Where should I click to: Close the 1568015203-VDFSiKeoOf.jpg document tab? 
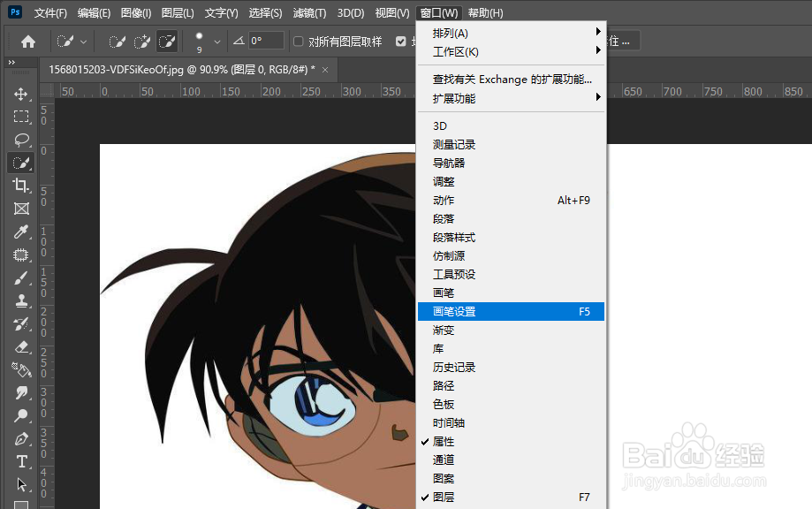325,70
